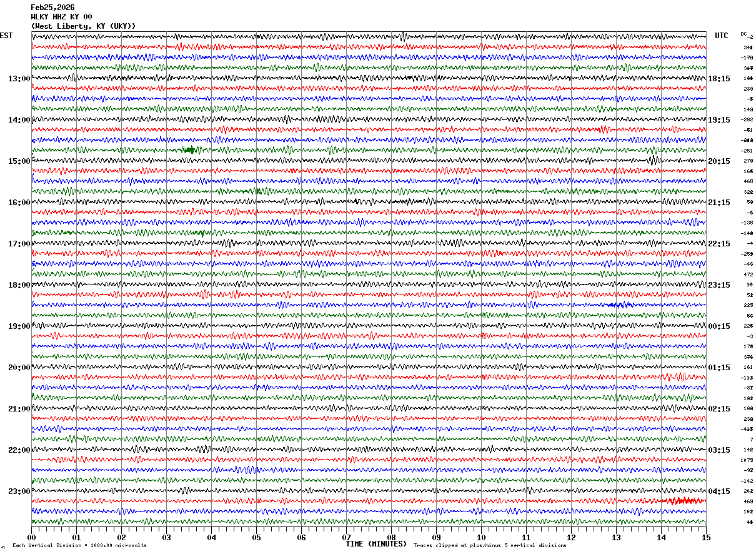The width and height of the screenshot is (756, 554).
Task: Click the EST timezone label
Action: [6, 36]
